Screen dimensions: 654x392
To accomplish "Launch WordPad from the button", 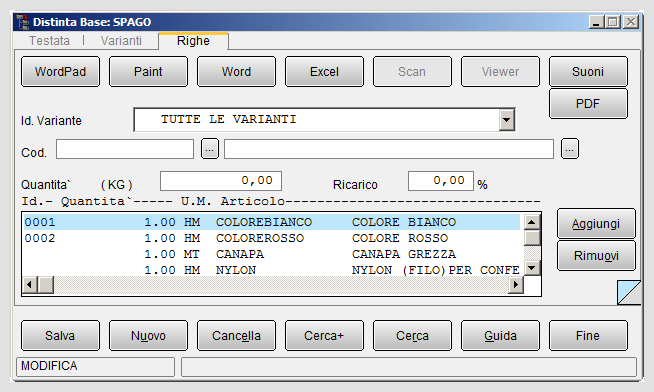I will click(60, 72).
